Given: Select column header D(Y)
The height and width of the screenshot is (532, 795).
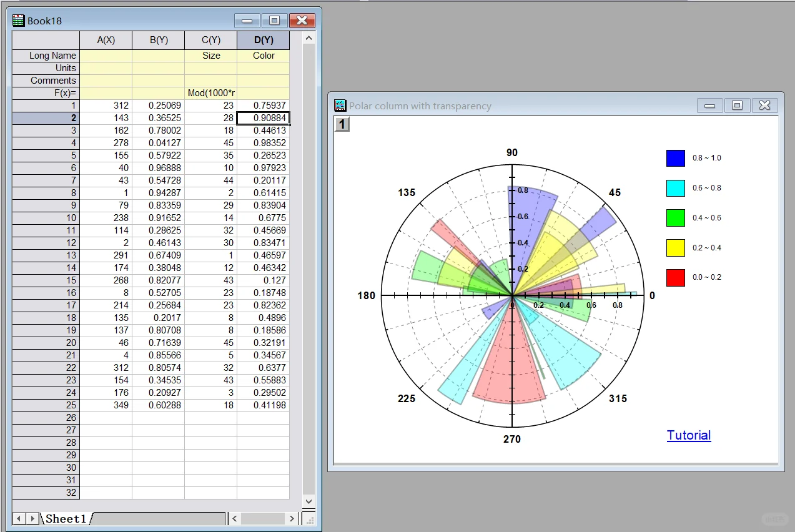Looking at the screenshot, I should (264, 40).
